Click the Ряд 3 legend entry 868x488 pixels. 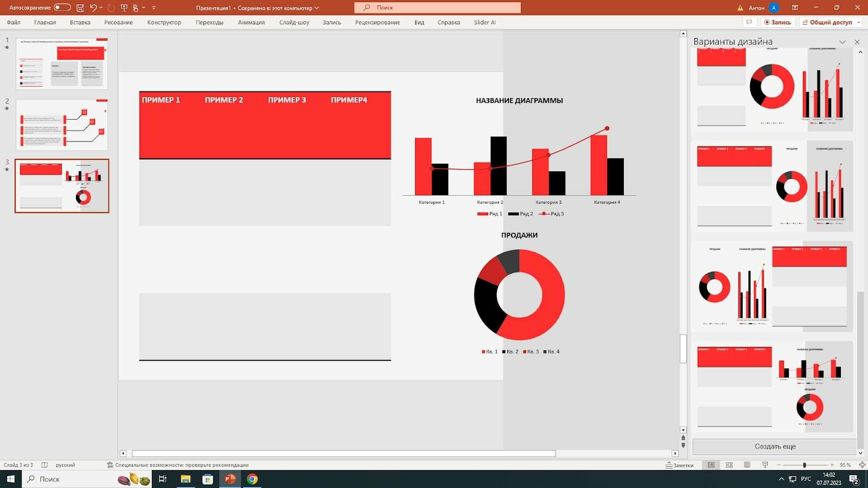[551, 214]
